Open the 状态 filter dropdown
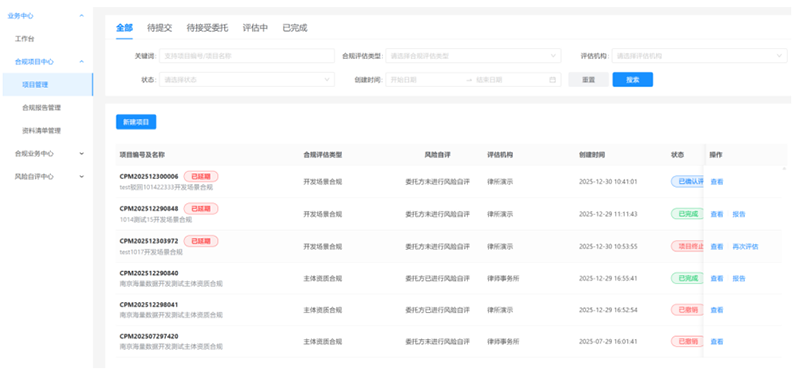Viewport: 800px width, 369px height. coord(247,80)
